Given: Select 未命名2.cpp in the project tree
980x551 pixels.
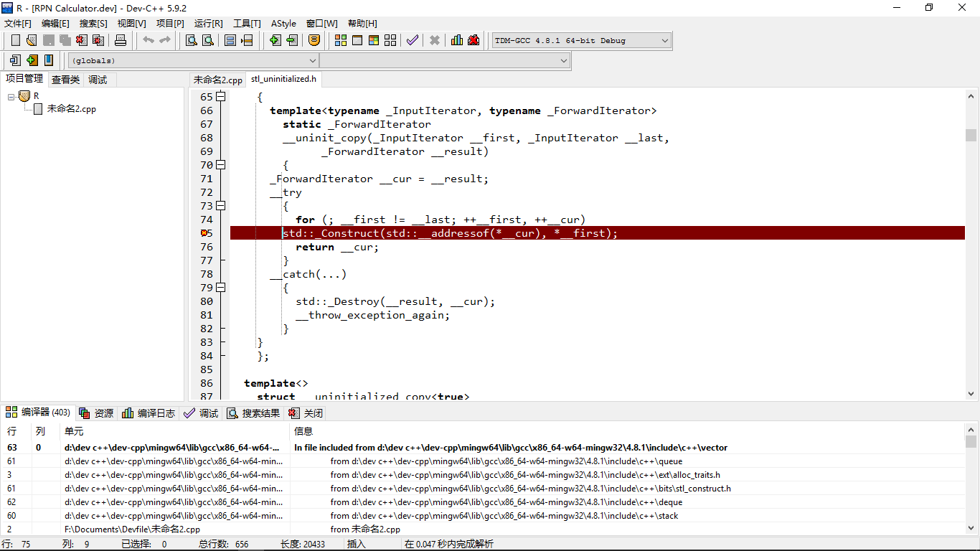Looking at the screenshot, I should (x=72, y=109).
